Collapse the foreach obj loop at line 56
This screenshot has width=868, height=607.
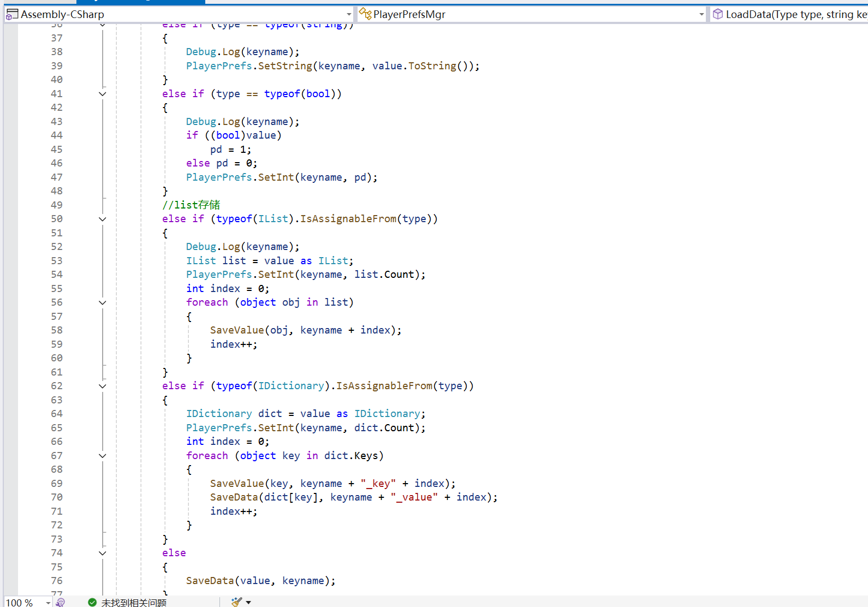102,302
